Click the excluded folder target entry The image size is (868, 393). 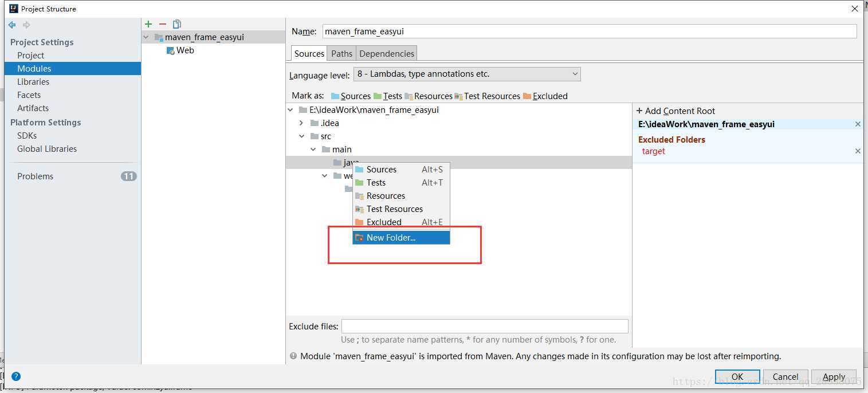[654, 151]
